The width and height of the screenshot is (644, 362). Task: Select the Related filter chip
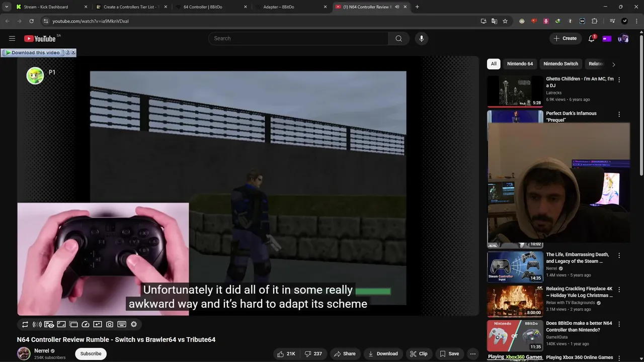(x=596, y=64)
